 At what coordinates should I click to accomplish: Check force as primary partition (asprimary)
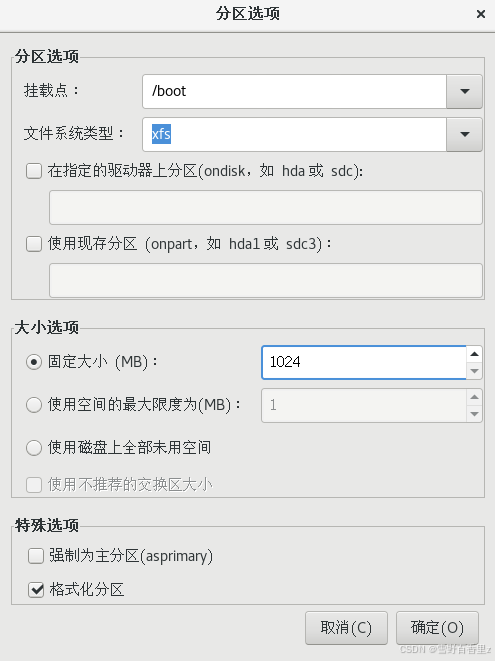(36, 556)
